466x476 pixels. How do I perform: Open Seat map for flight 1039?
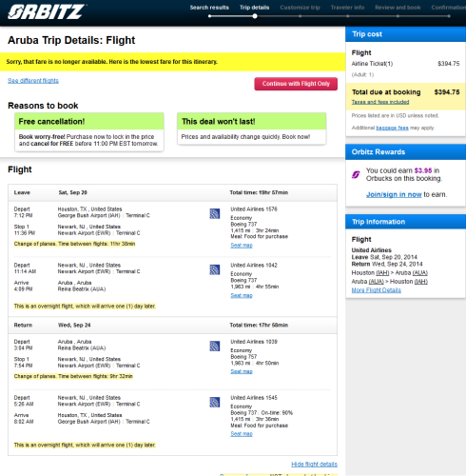pos(242,371)
